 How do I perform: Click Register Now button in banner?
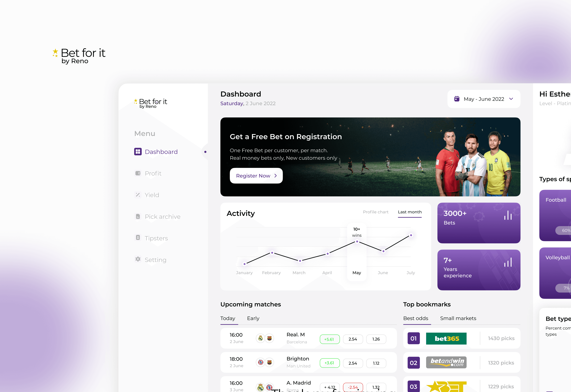pyautogui.click(x=256, y=175)
